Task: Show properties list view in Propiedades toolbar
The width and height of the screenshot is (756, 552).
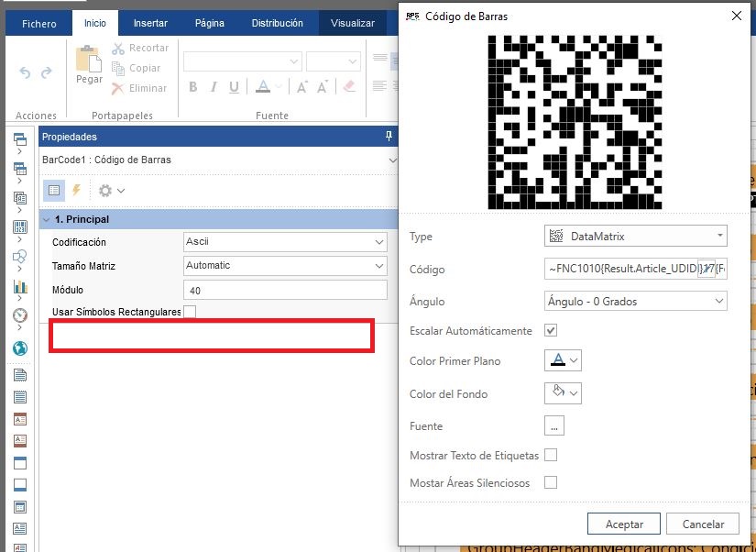Action: (54, 190)
